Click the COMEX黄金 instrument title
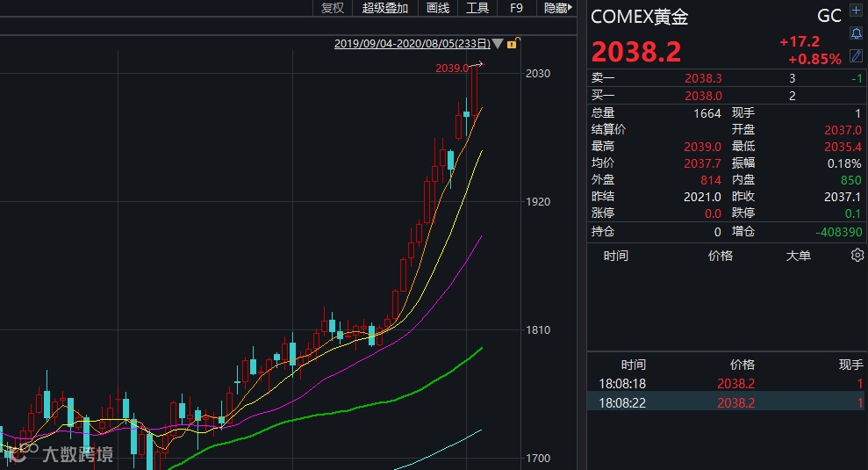This screenshot has height=470, width=868. (x=640, y=18)
